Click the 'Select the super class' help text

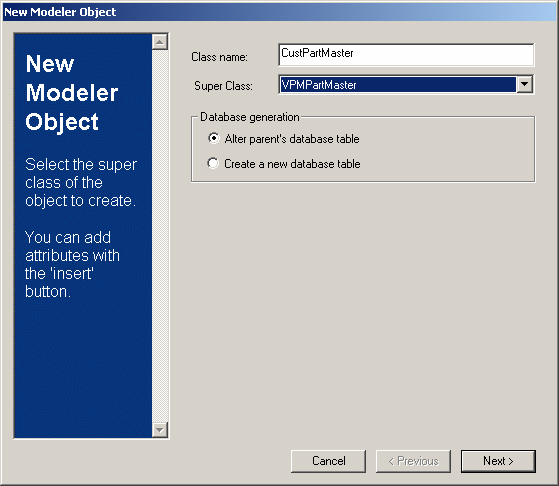81,182
